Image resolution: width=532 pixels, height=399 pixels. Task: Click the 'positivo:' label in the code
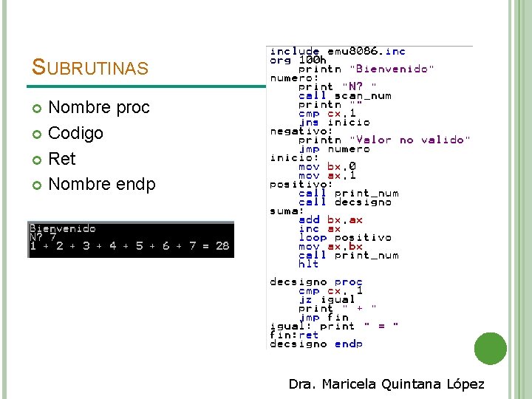tap(301, 184)
